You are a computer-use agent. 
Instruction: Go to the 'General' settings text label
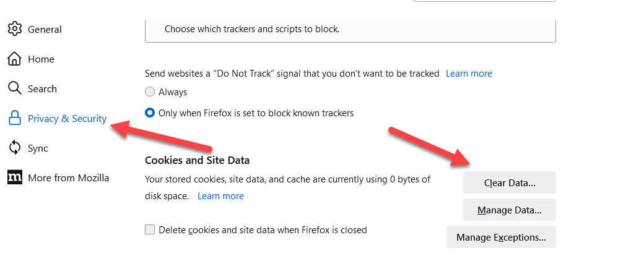pyautogui.click(x=45, y=29)
